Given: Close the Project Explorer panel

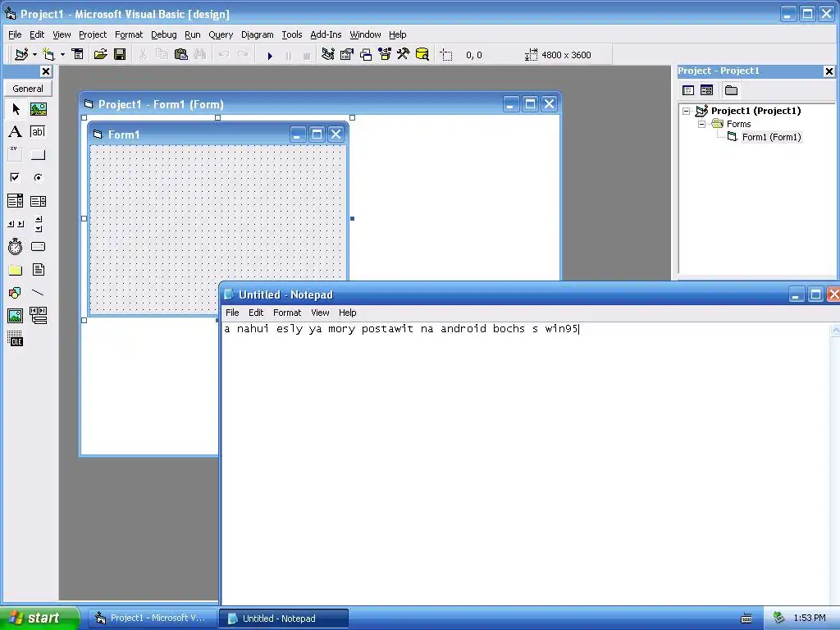Looking at the screenshot, I should point(829,71).
